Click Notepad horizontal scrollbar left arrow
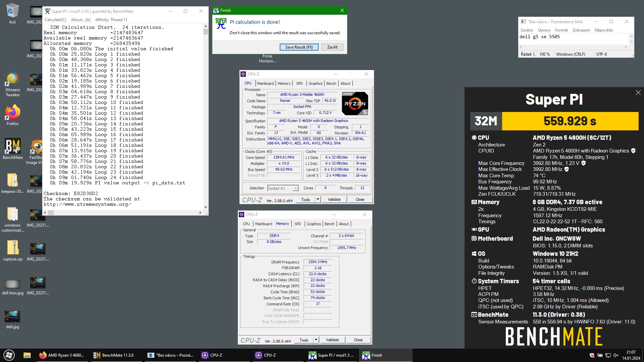644x362 pixels. [x=521, y=47]
